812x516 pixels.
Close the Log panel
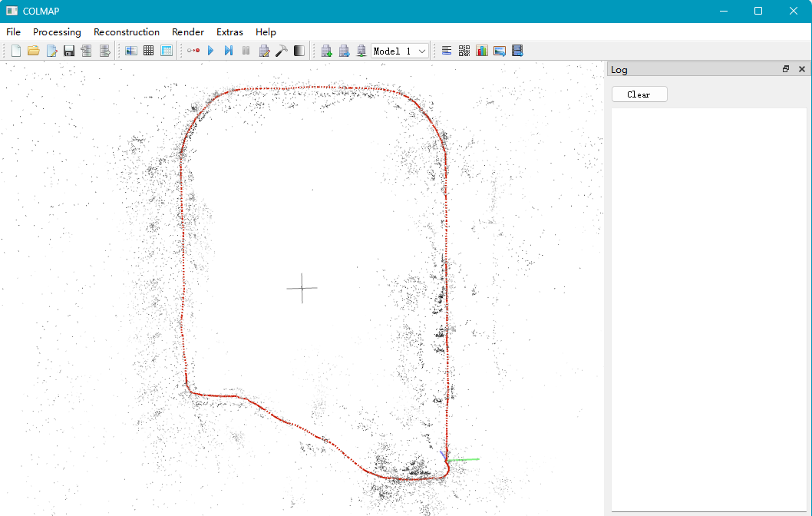tap(802, 69)
